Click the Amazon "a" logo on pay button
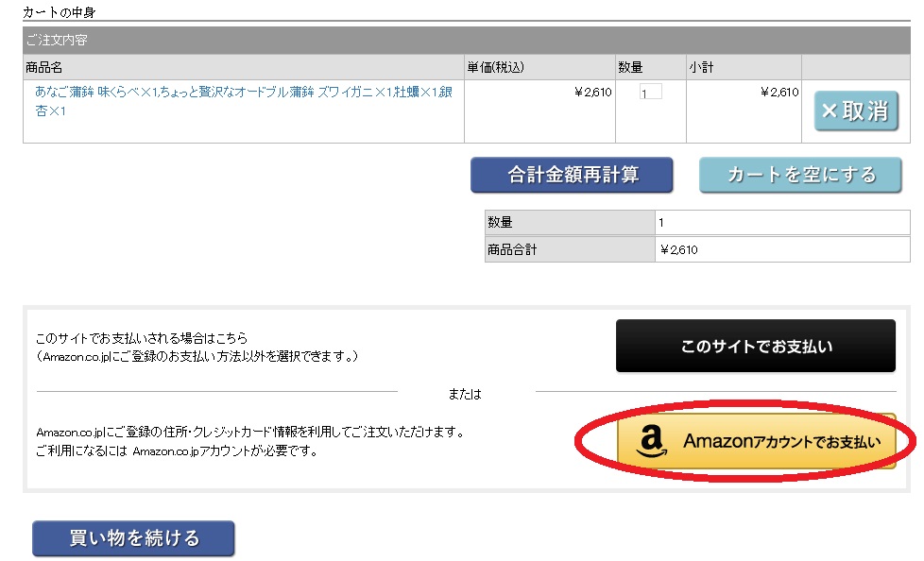 click(x=652, y=441)
